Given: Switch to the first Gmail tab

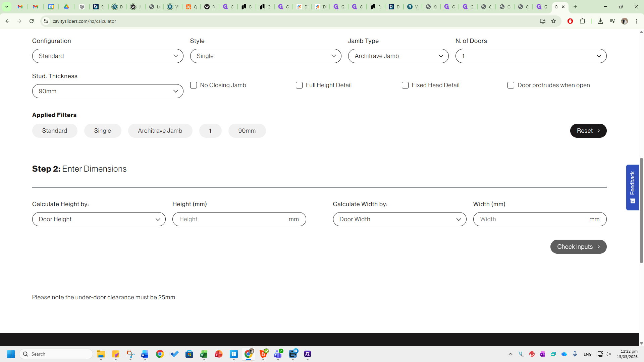Looking at the screenshot, I should 20,7.
